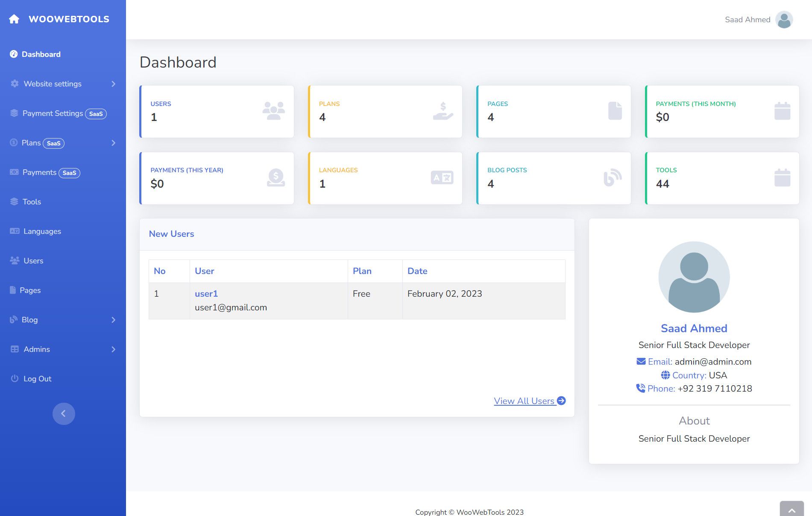The image size is (812, 516).
Task: Expand the Blog submenu
Action: [x=113, y=320]
